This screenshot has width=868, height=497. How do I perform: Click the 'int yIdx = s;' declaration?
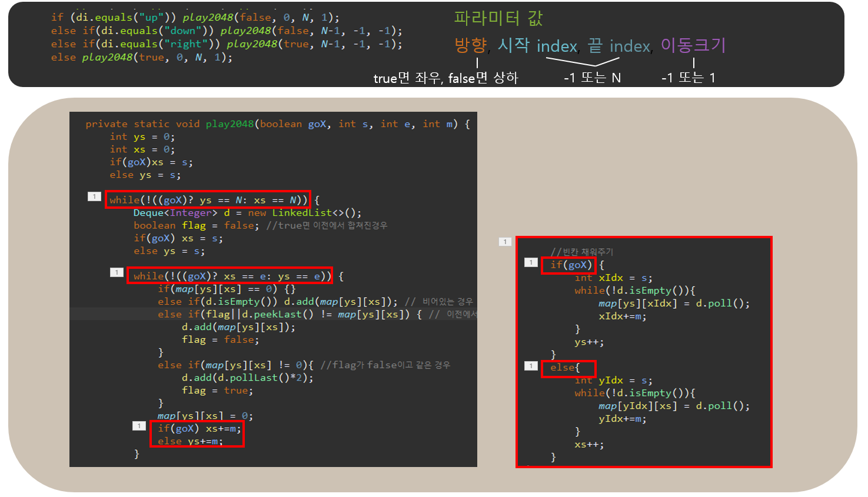point(613,381)
